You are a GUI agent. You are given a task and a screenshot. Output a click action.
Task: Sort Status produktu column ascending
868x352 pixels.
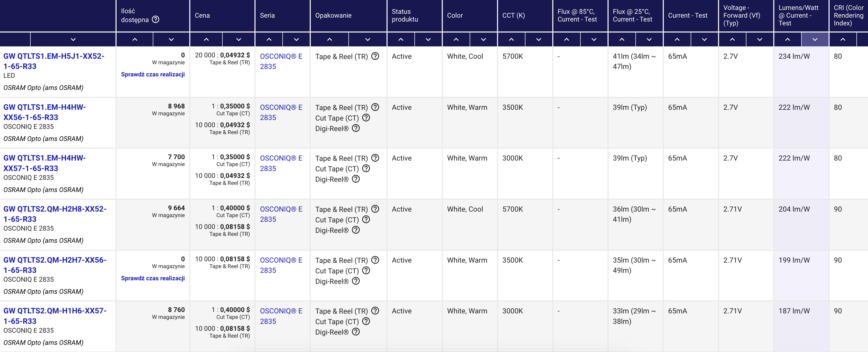click(x=401, y=39)
